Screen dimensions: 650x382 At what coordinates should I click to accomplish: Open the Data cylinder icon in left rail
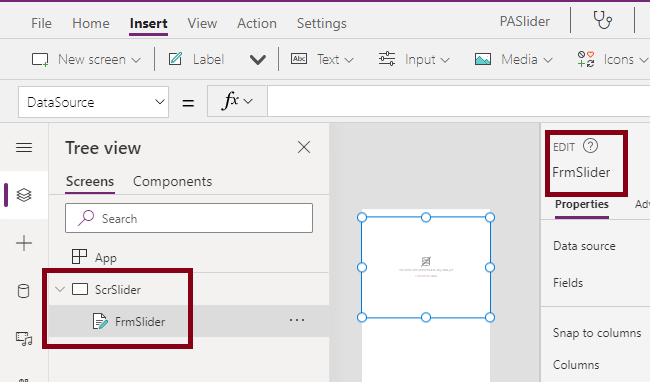24,291
